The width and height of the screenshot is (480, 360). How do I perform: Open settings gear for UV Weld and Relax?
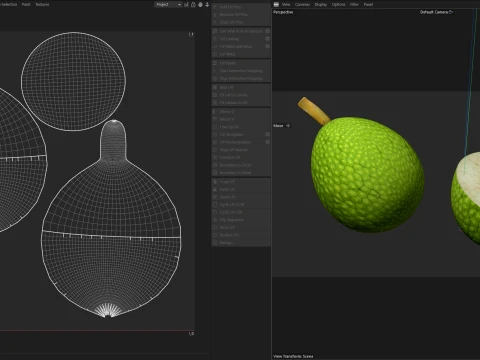click(267, 46)
